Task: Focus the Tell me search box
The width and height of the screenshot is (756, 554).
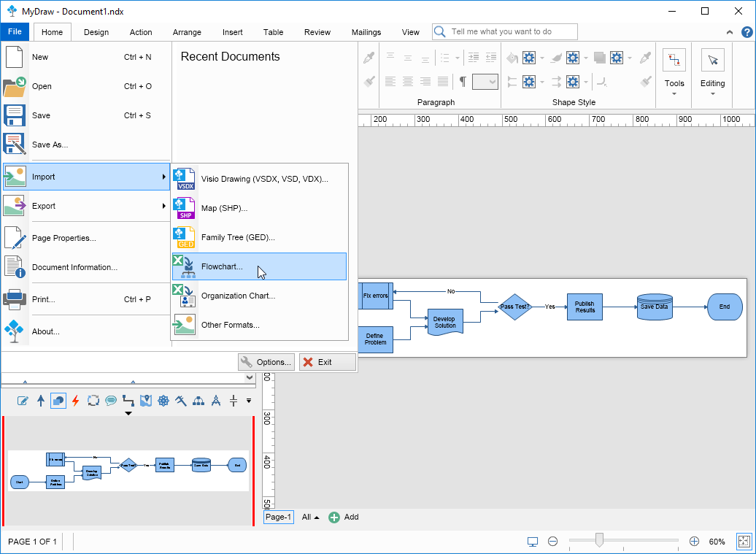Action: click(x=505, y=32)
